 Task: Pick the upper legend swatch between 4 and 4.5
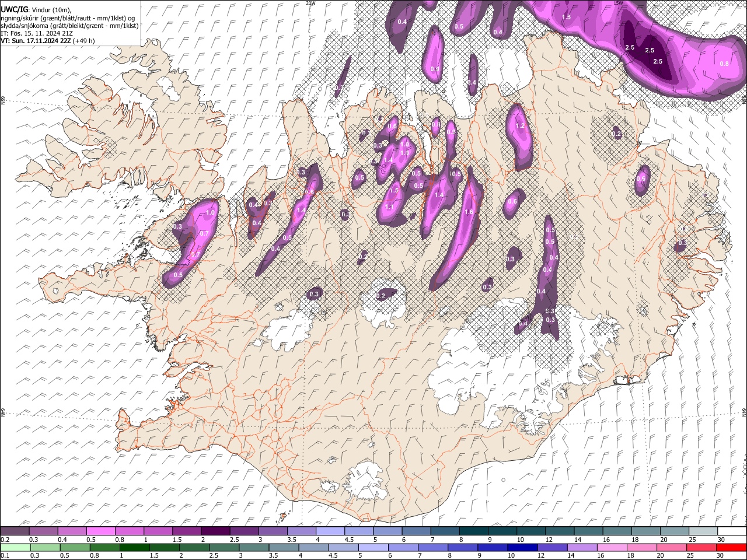click(331, 531)
